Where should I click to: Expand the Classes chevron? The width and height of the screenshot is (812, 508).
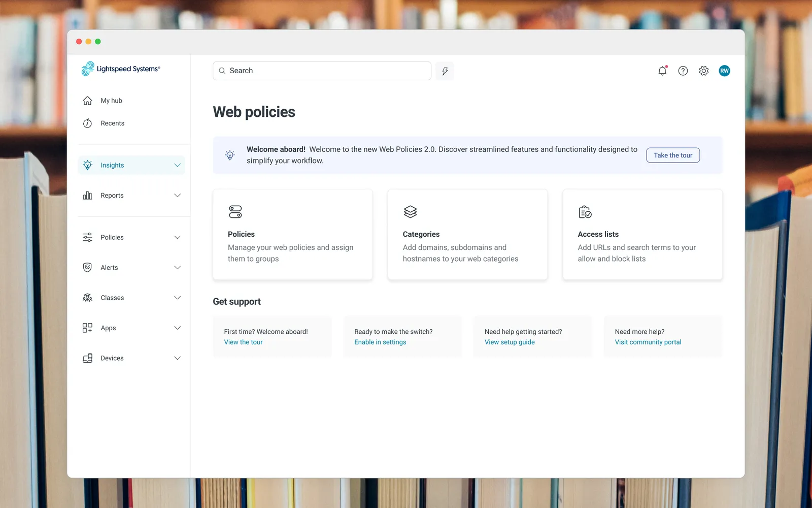click(177, 298)
